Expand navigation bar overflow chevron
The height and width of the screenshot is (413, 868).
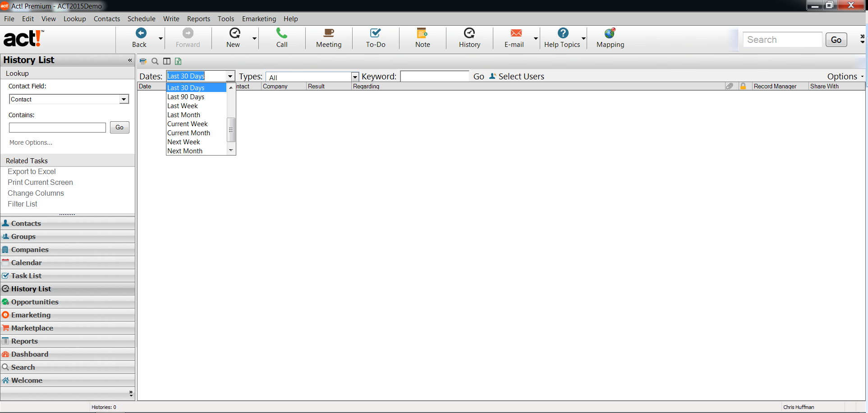[x=131, y=393]
